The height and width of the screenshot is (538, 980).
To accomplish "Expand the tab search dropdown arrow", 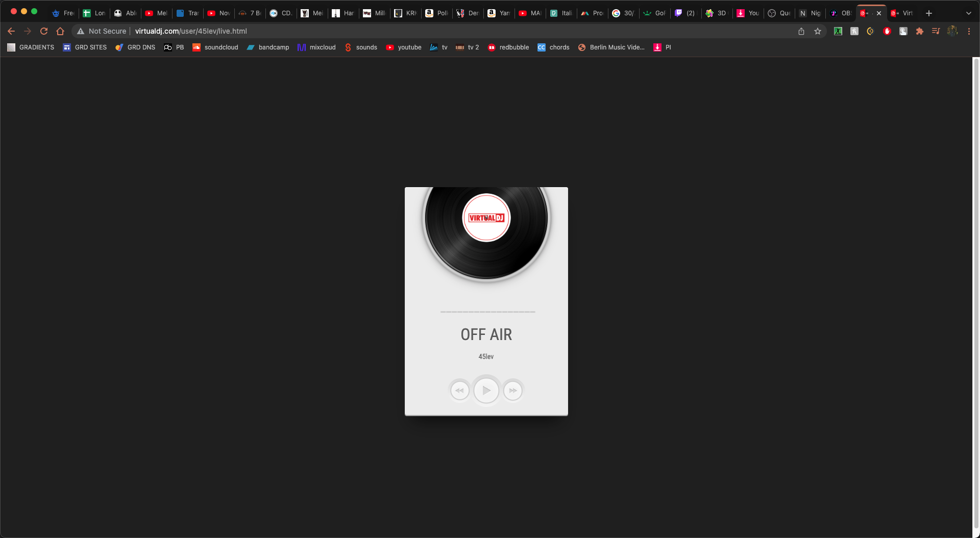I will point(968,13).
